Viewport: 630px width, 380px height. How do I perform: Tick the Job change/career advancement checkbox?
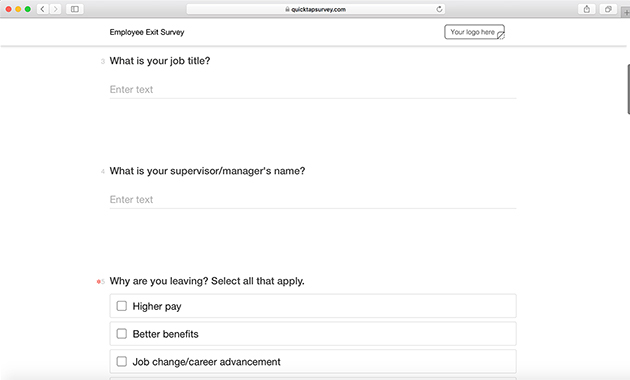coord(122,362)
